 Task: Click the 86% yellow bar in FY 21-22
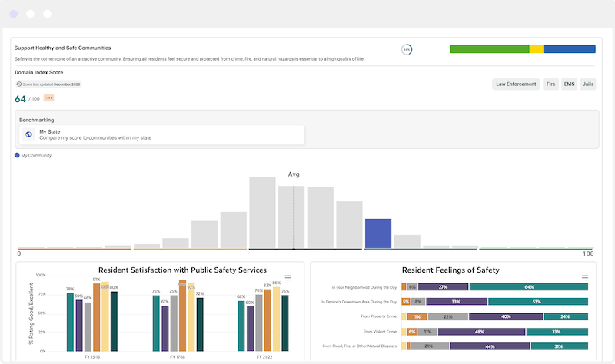tap(277, 319)
